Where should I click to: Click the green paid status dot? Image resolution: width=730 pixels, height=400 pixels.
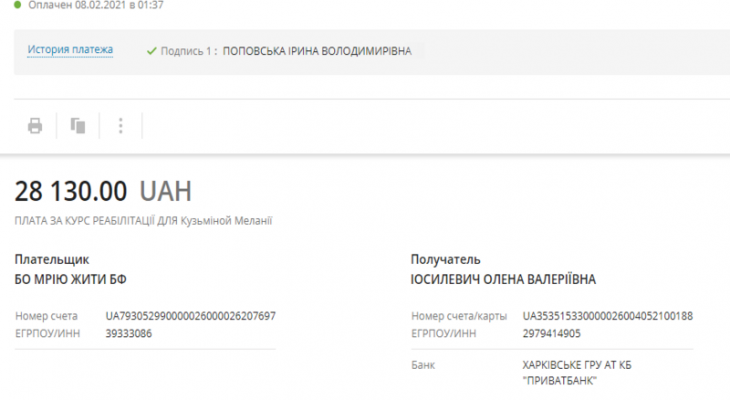coord(18,5)
